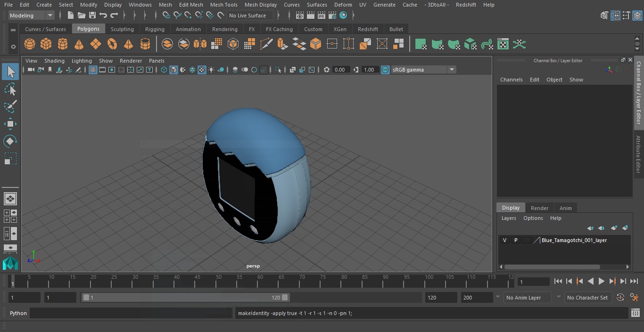Toggle layer visibility V box
Image resolution: width=644 pixels, height=332 pixels.
tap(504, 240)
